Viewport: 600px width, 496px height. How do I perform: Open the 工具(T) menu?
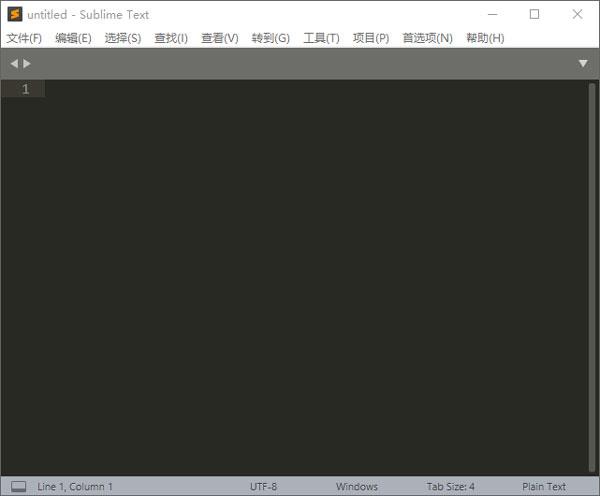tap(321, 38)
